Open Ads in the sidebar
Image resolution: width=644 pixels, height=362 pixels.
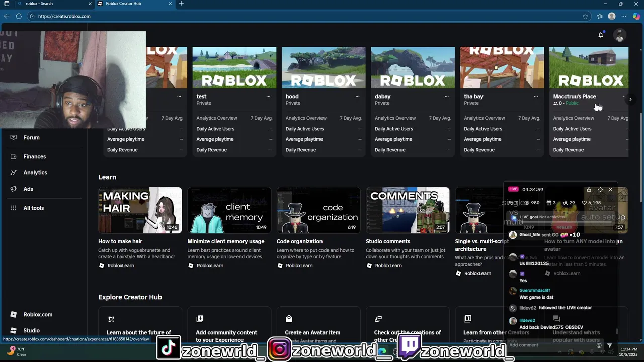tap(28, 189)
